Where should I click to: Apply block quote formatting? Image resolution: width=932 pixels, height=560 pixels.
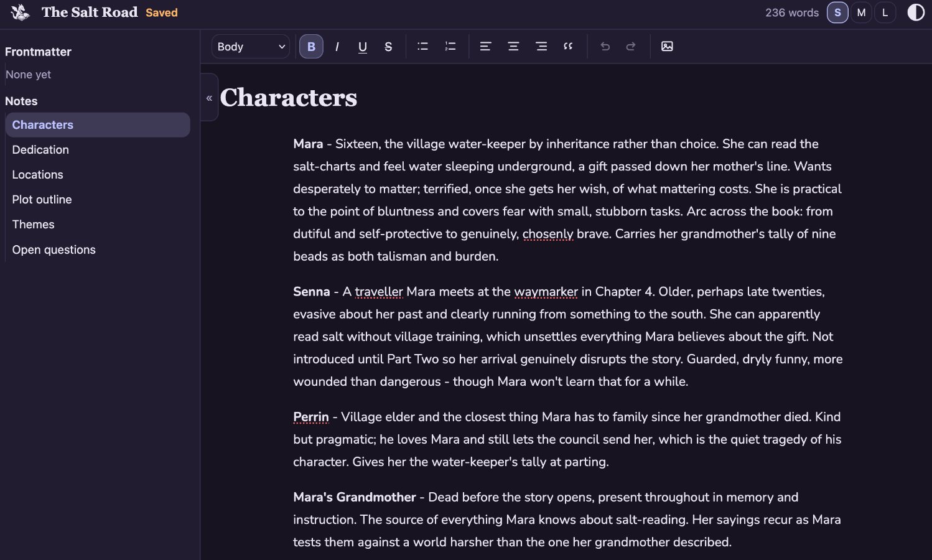(x=568, y=47)
